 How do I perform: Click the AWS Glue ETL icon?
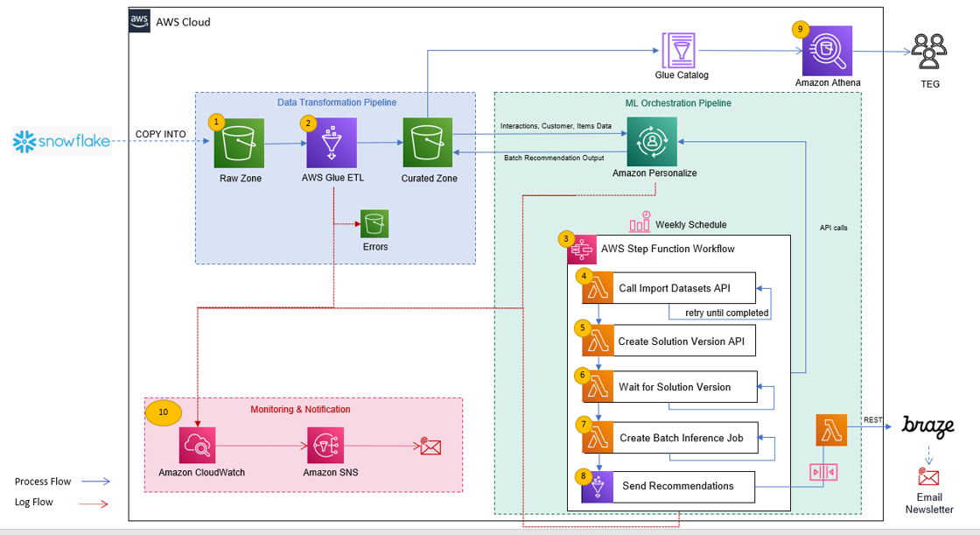pyautogui.click(x=332, y=144)
